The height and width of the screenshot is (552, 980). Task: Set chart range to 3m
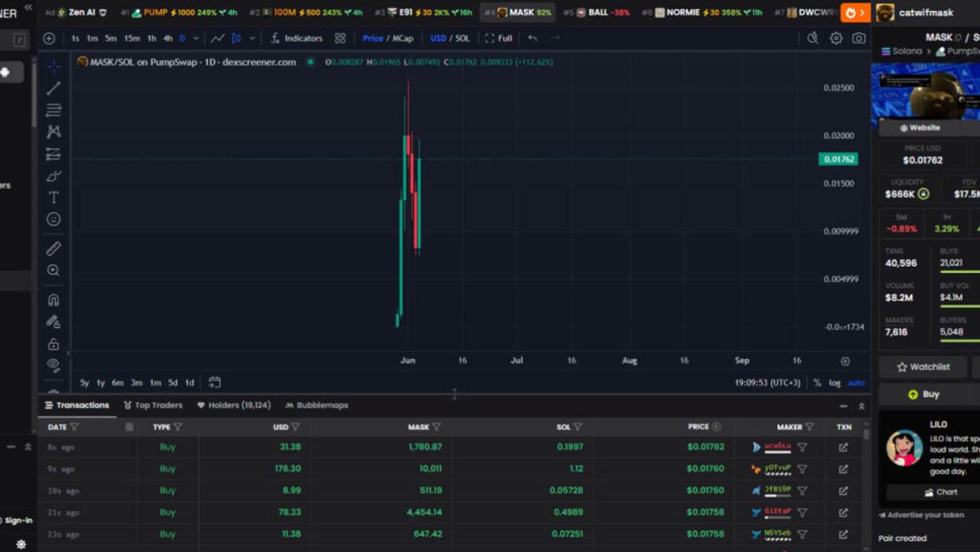click(x=137, y=383)
